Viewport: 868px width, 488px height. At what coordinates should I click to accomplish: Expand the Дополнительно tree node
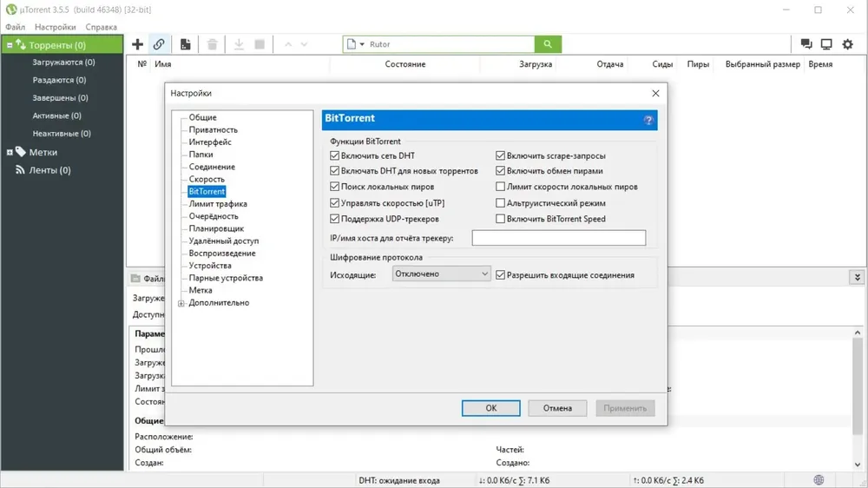pos(181,303)
